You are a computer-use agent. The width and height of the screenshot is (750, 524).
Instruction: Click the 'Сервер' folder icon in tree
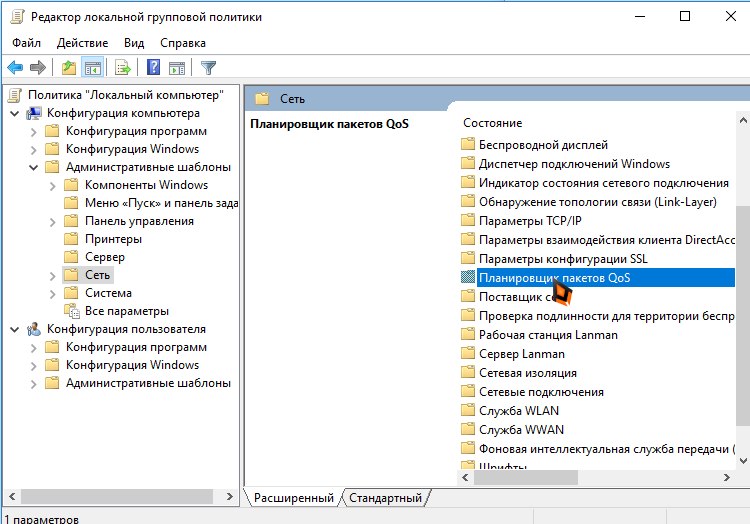click(x=71, y=257)
